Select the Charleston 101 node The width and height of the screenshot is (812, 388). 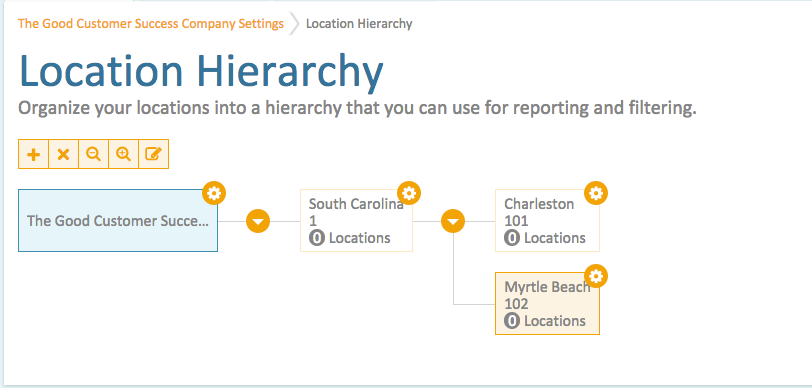[x=547, y=221]
